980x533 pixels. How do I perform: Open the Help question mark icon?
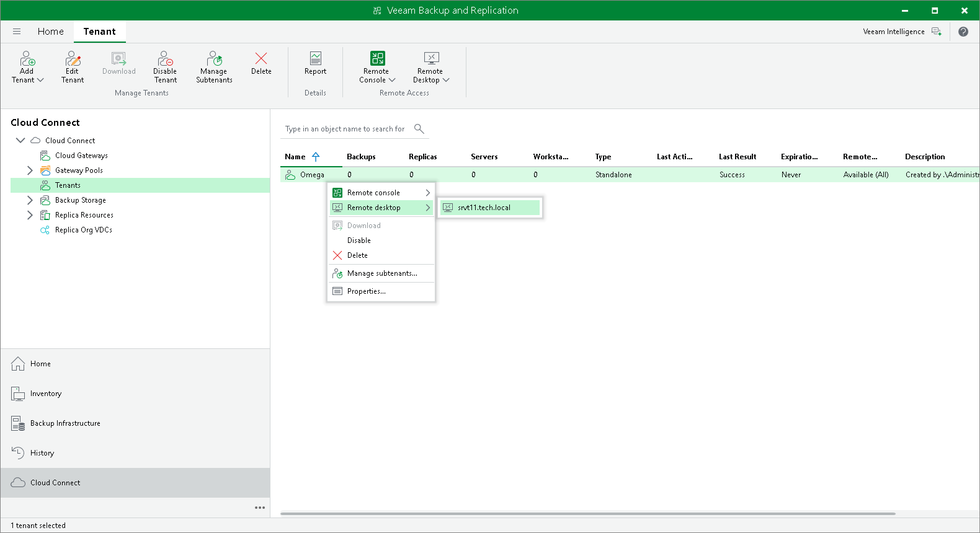[963, 32]
